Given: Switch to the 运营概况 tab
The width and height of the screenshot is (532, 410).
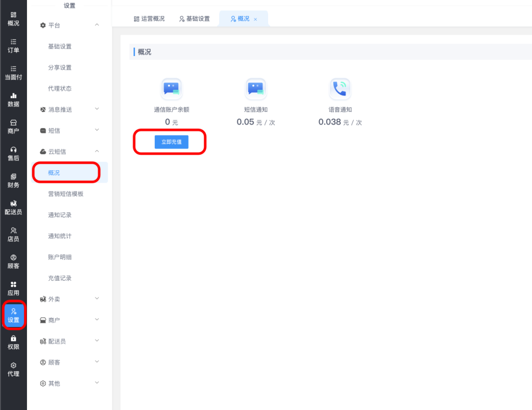Looking at the screenshot, I should pyautogui.click(x=149, y=19).
